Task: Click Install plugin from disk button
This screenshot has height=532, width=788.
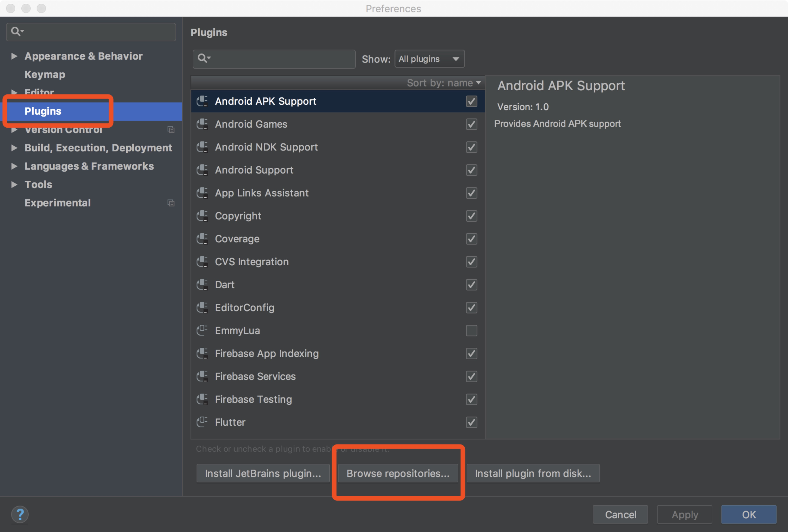Action: 533,473
